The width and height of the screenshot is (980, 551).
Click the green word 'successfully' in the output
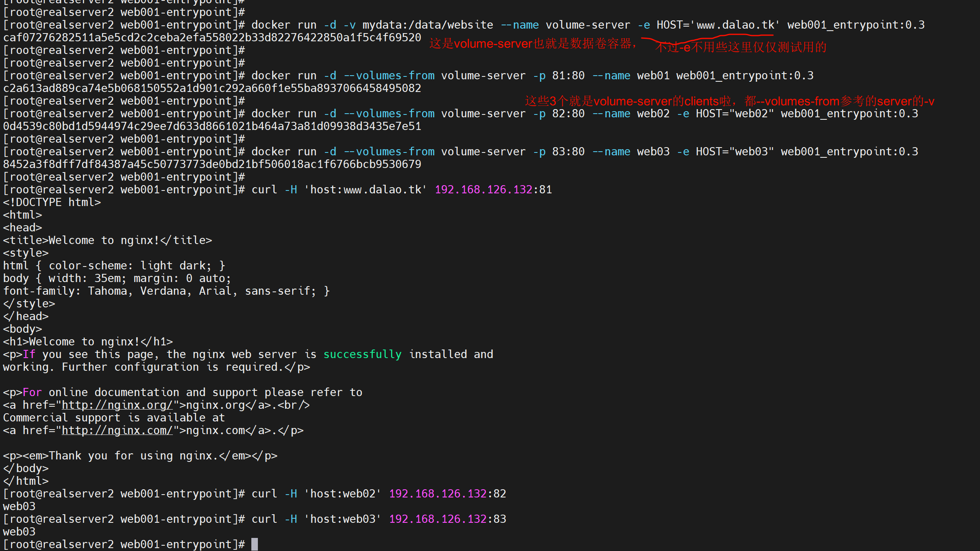click(x=362, y=354)
